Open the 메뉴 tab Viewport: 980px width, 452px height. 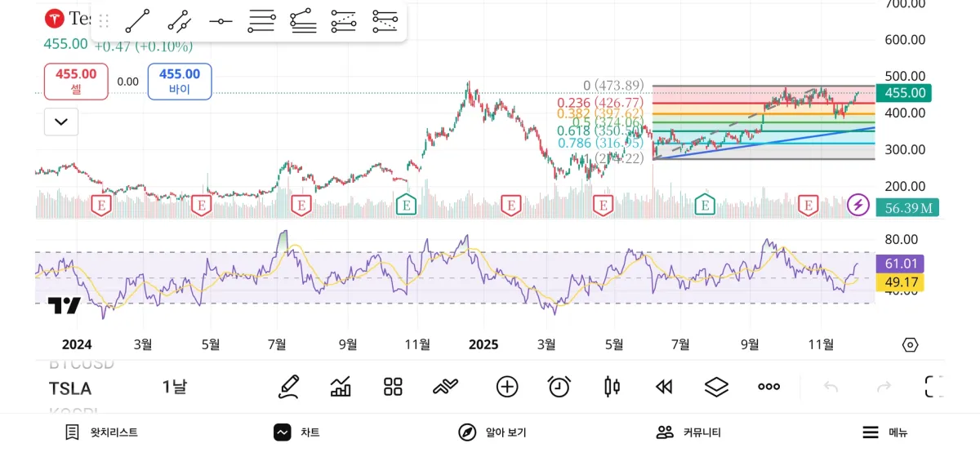(885, 432)
